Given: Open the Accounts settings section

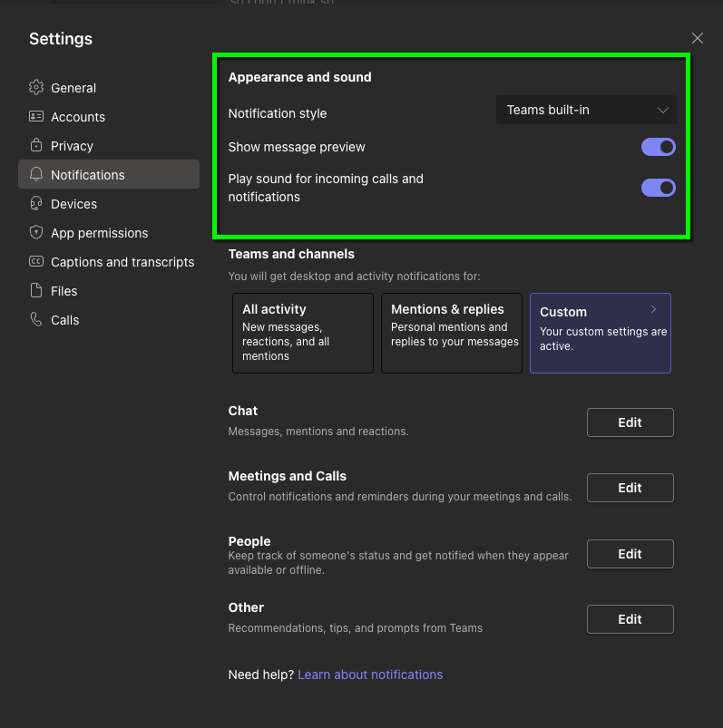Looking at the screenshot, I should 109,117.
